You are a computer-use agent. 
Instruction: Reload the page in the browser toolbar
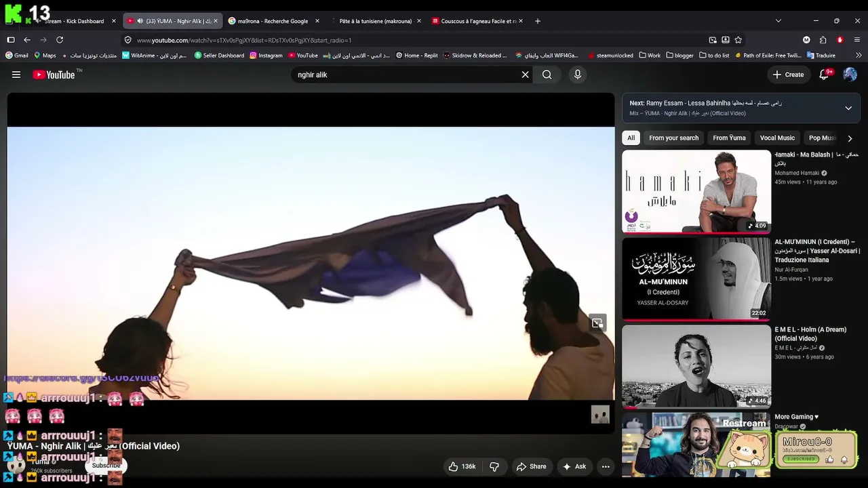point(60,40)
